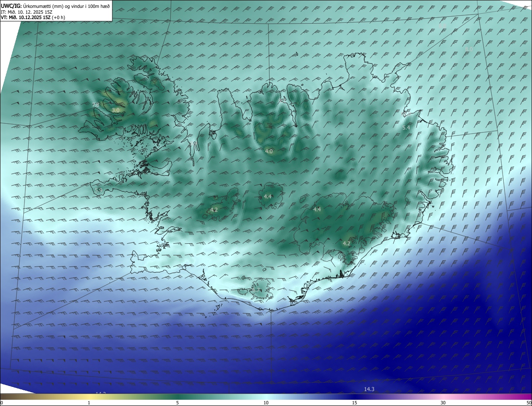
Task: Click the colorbar tick label 30
Action: (x=443, y=403)
